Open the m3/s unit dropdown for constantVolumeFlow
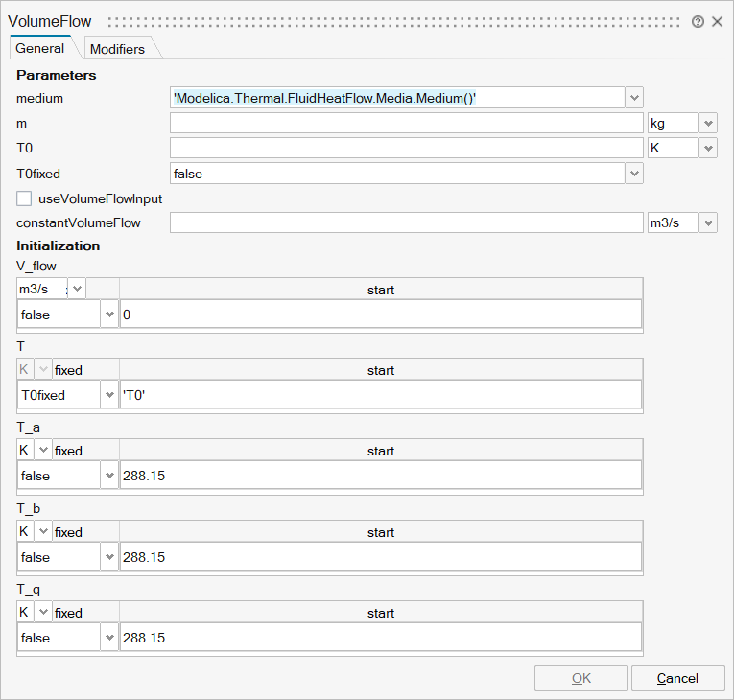The height and width of the screenshot is (700, 734). click(708, 223)
